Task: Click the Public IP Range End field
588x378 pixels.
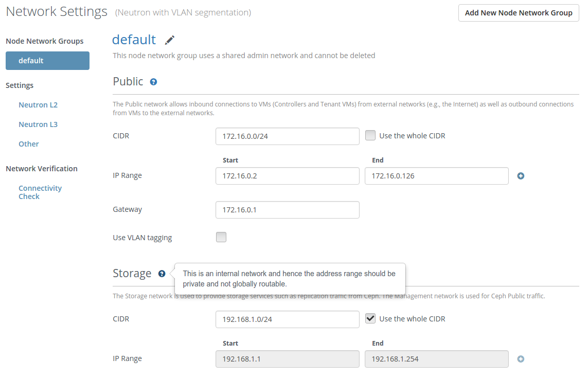Action: coord(436,176)
